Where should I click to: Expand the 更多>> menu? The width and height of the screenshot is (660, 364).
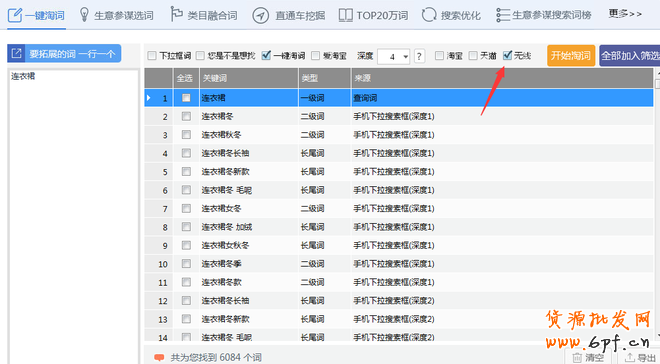pos(625,14)
